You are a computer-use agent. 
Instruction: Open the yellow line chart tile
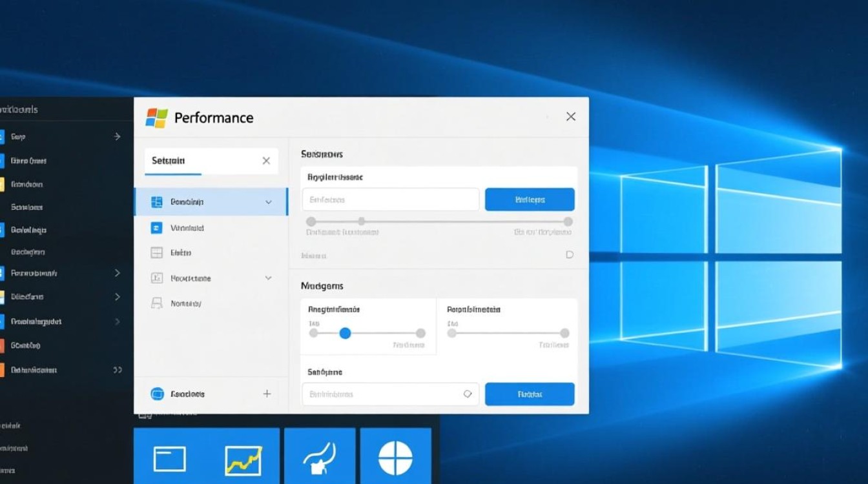tap(243, 459)
